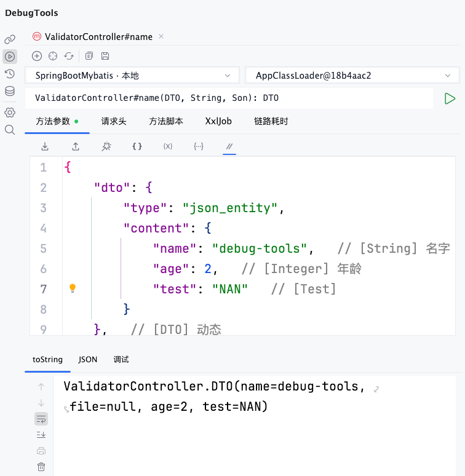The image size is (465, 476).
Task: Switch to the XxlJob tab
Action: (x=218, y=121)
